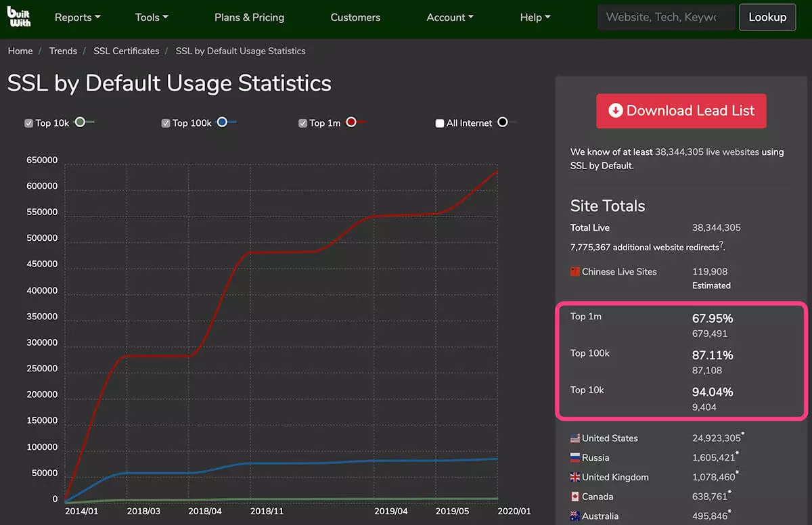Open the Account dropdown menu
The height and width of the screenshot is (525, 812).
pos(449,17)
